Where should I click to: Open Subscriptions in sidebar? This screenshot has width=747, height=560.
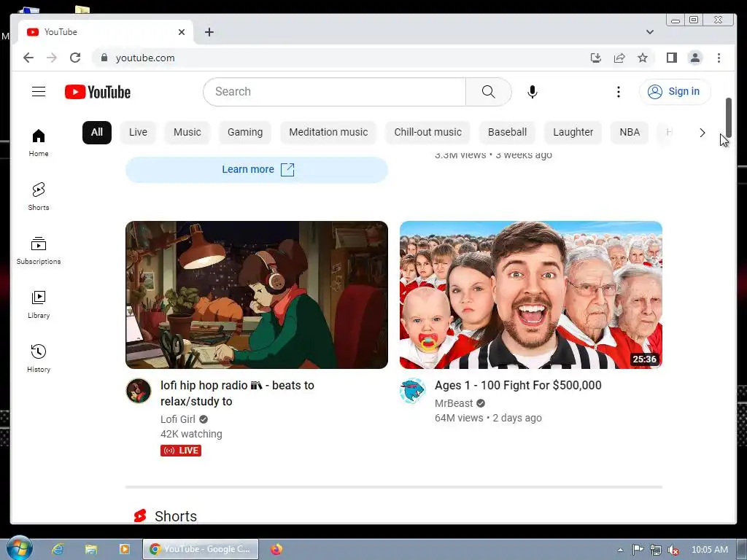pyautogui.click(x=39, y=251)
